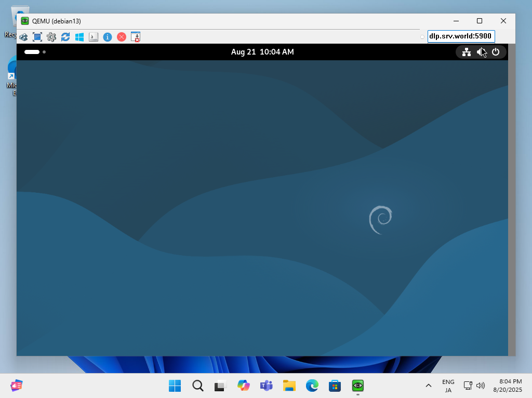
Task: Open Task View on the taskbar
Action: pos(220,386)
